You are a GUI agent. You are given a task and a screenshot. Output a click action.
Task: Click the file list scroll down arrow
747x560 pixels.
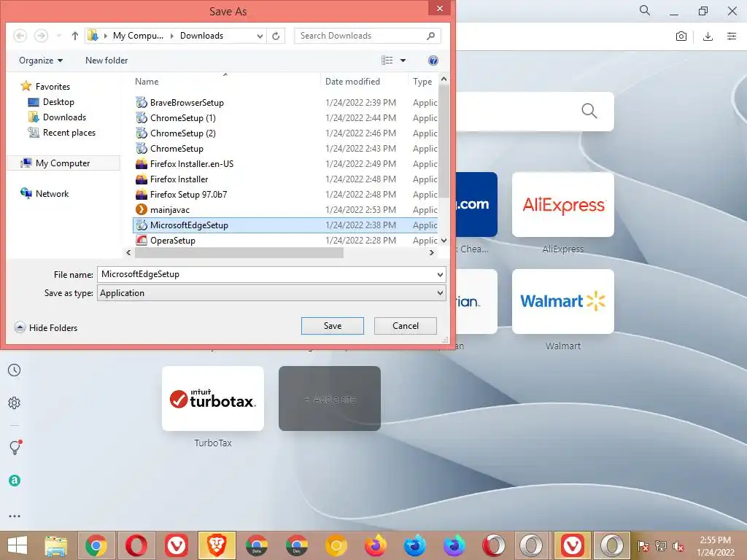coord(444,241)
